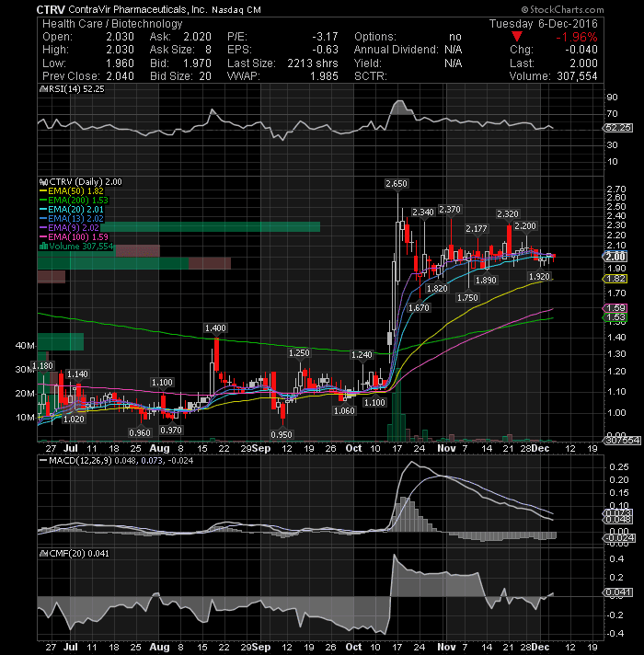Screen dimensions: 644x655
Task: Select the ContraVir Pharmaceuticals, Inc. company name
Action: click(138, 9)
